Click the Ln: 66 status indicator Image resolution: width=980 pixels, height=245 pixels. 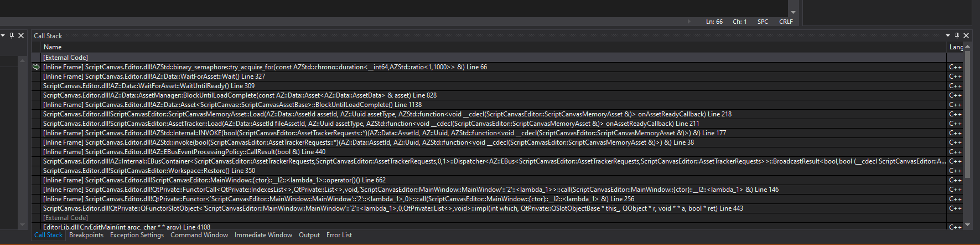tap(714, 22)
